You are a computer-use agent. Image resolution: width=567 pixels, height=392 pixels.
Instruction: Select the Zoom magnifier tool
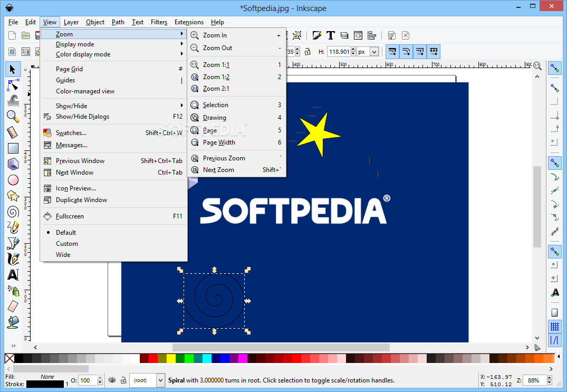tap(13, 117)
